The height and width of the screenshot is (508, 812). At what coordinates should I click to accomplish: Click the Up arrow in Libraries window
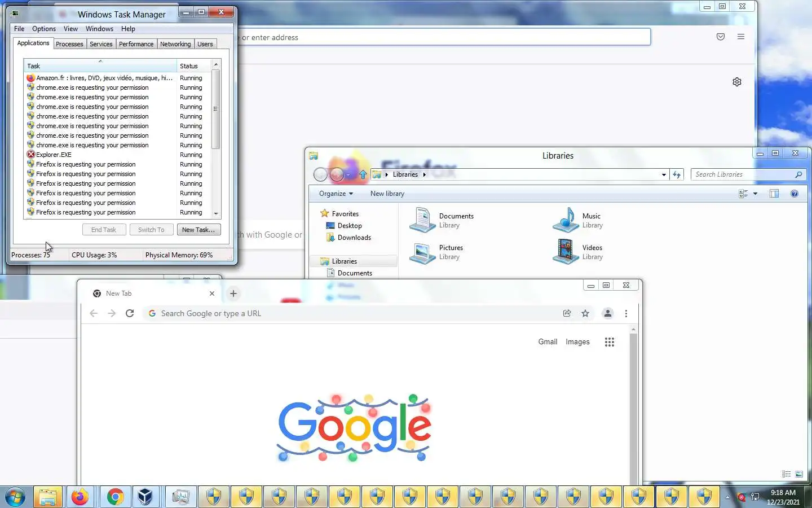pos(363,174)
